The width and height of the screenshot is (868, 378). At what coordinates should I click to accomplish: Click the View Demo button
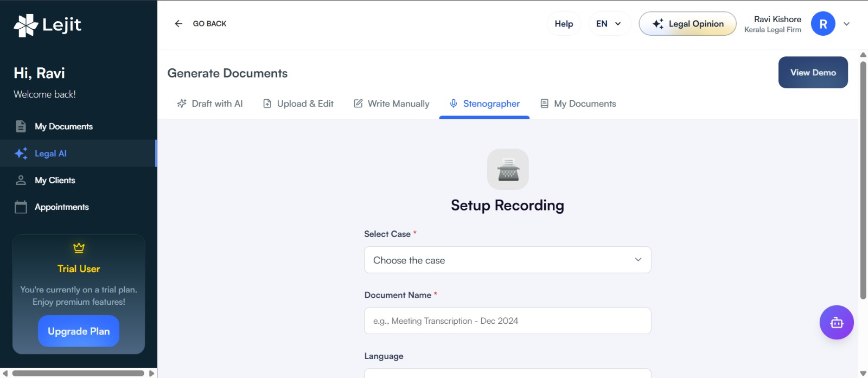(813, 73)
